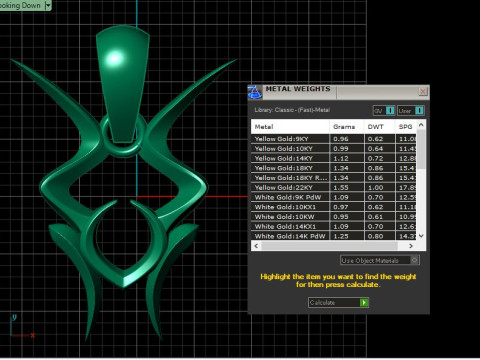Click the 1.55 grams value for 22KY
Viewport: 480px width, 360px height.
coord(341,188)
